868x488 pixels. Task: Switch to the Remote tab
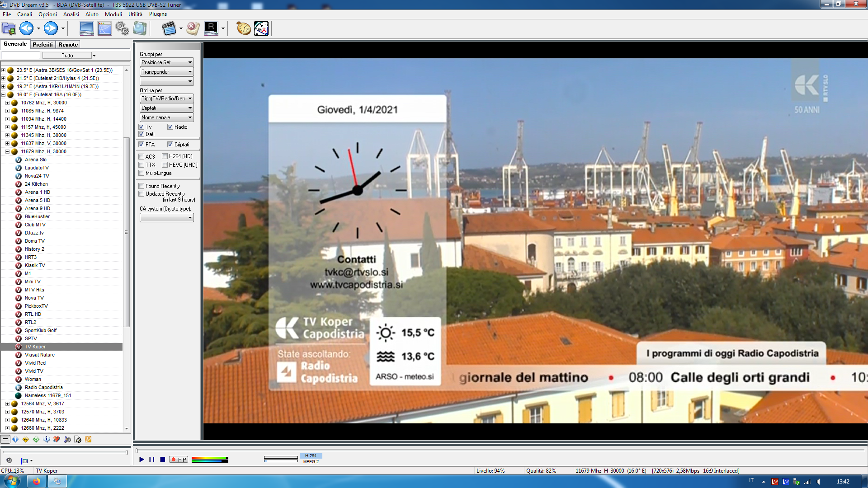pos(68,45)
